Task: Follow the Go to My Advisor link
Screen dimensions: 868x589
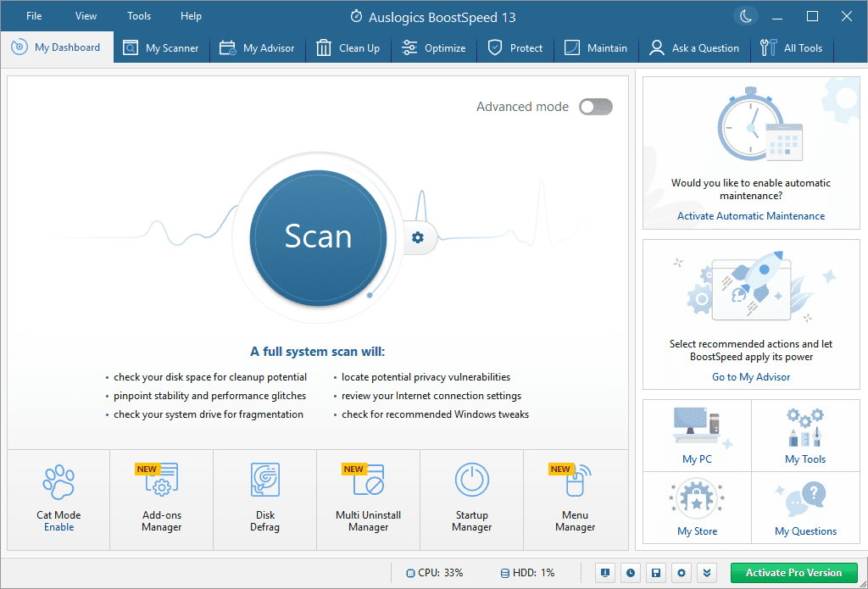Action: tap(751, 377)
